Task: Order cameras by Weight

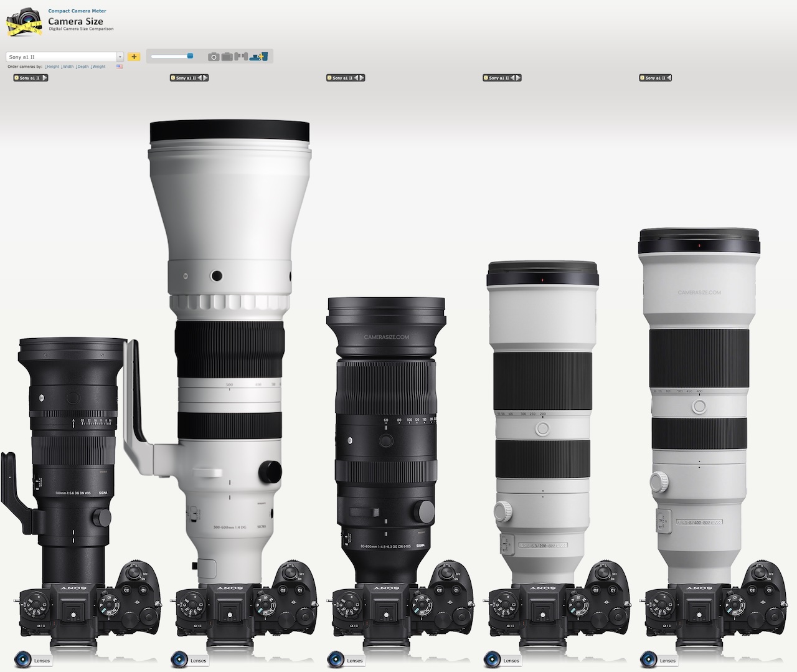Action: point(98,67)
